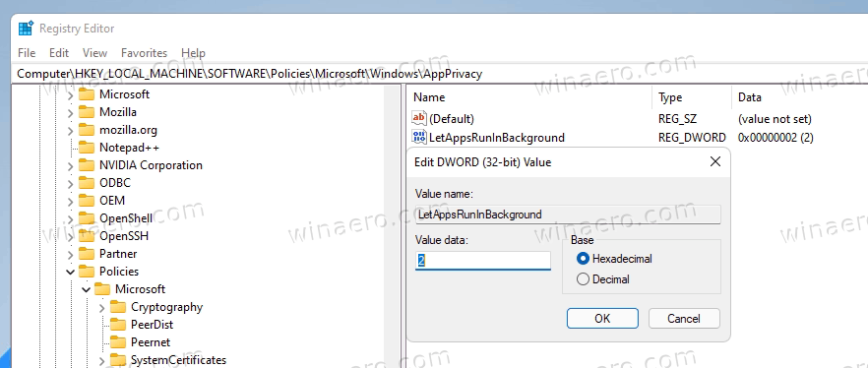This screenshot has height=368, width=868.
Task: Expand the ODBC key chevron
Action: click(x=70, y=184)
